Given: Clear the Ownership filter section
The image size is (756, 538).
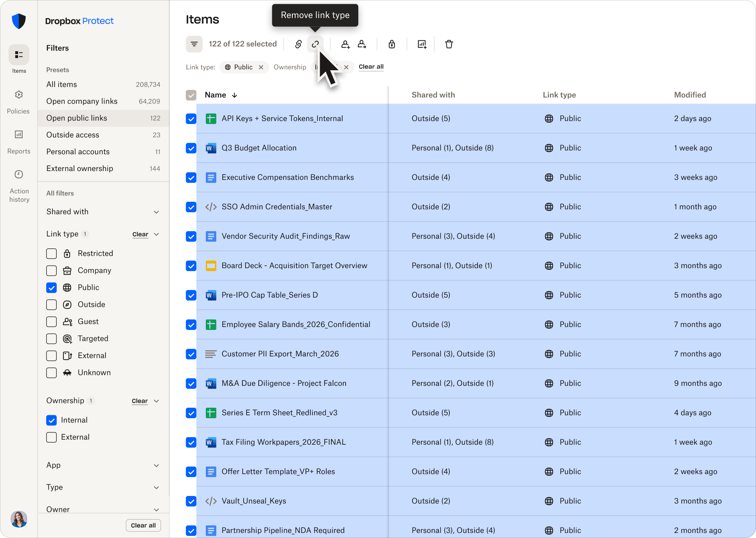Looking at the screenshot, I should tap(140, 401).
